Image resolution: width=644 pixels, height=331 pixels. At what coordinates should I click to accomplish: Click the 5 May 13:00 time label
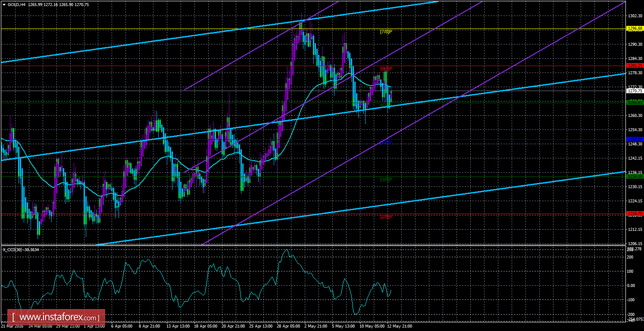click(x=344, y=326)
